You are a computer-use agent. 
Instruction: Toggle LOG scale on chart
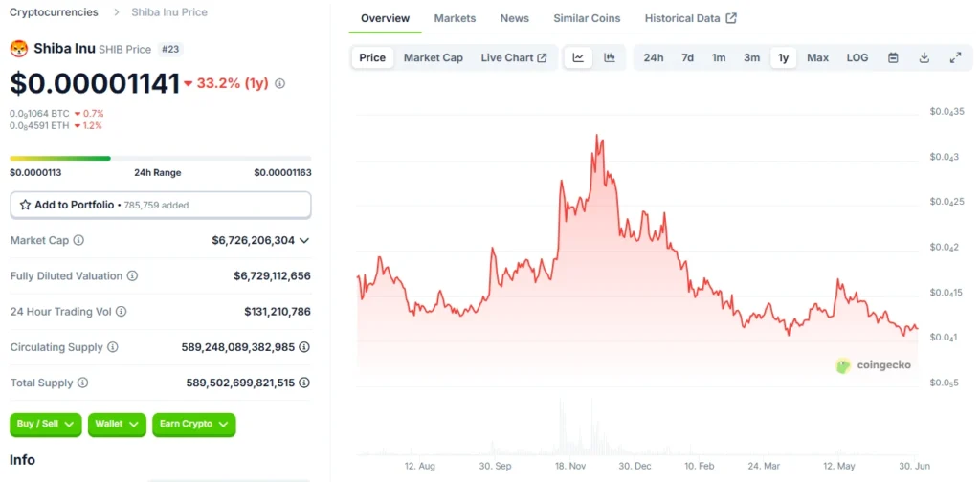[x=857, y=57]
